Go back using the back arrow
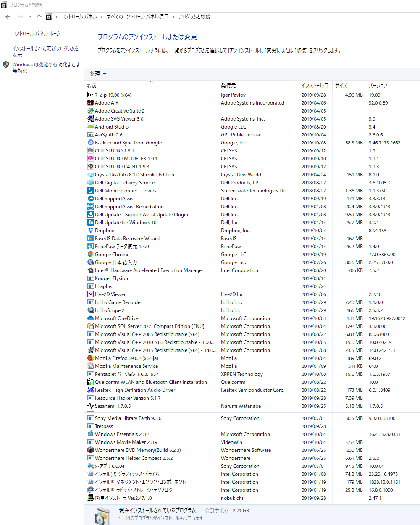The width and height of the screenshot is (420, 525). click(8, 17)
